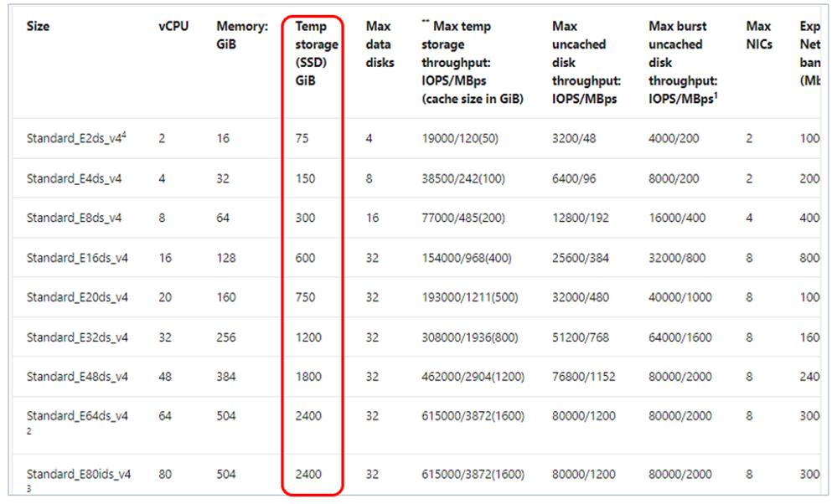The image size is (837, 504).
Task: Click the 154000/968(400) throughput cell
Action: tap(467, 258)
